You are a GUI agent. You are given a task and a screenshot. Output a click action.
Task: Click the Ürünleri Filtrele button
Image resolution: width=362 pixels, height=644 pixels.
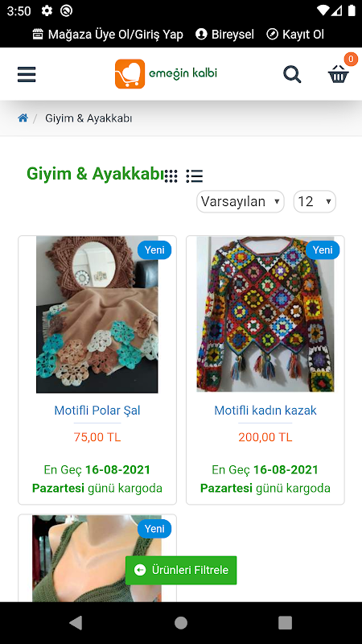(x=181, y=570)
